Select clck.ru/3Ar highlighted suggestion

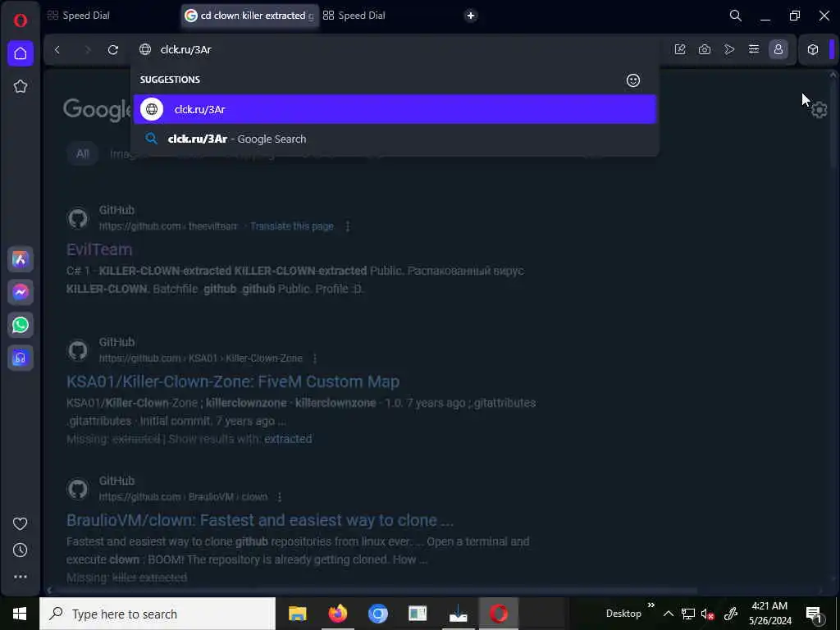pyautogui.click(x=395, y=109)
